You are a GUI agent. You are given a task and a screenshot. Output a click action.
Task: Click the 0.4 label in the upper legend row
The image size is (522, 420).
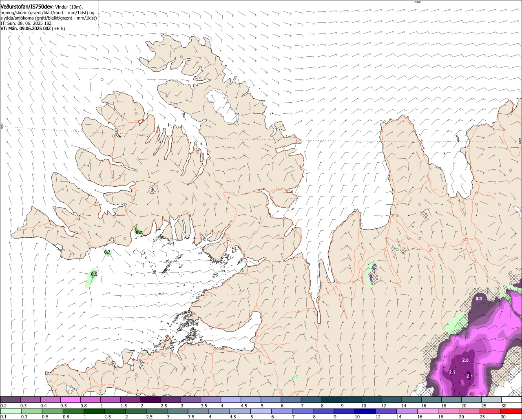point(44,406)
